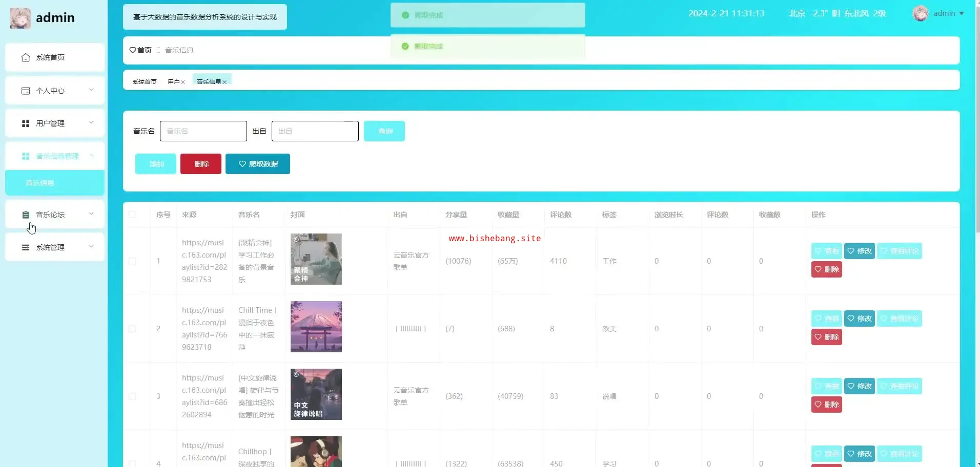
Task: Focus the 出自 search input
Action: point(315,131)
